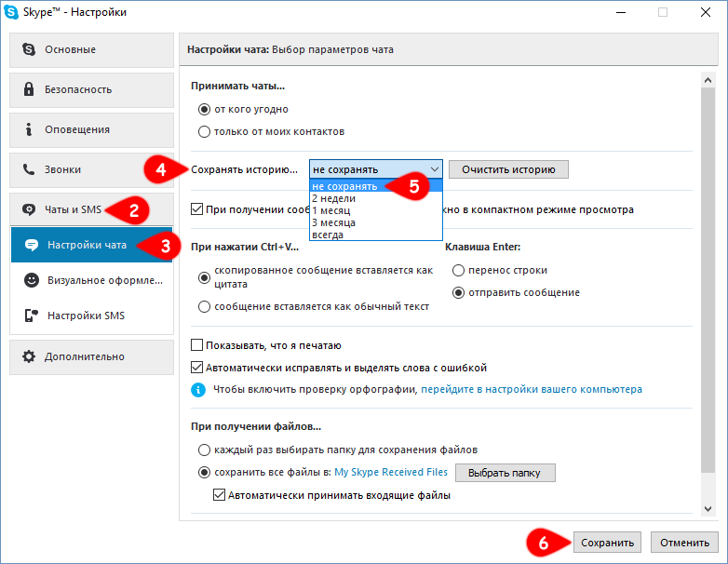Screen dimensions: 728x564
Task: Click the Skype icon beside Основные
Action: coord(29,49)
